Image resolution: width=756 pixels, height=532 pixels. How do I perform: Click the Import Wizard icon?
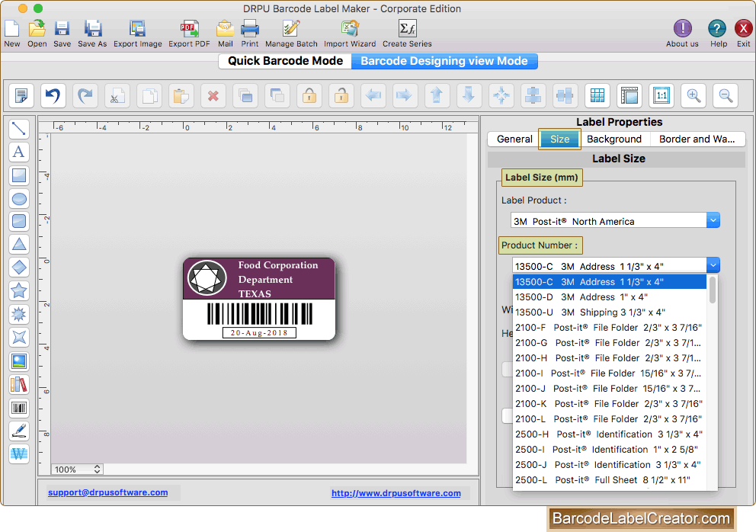click(x=349, y=30)
